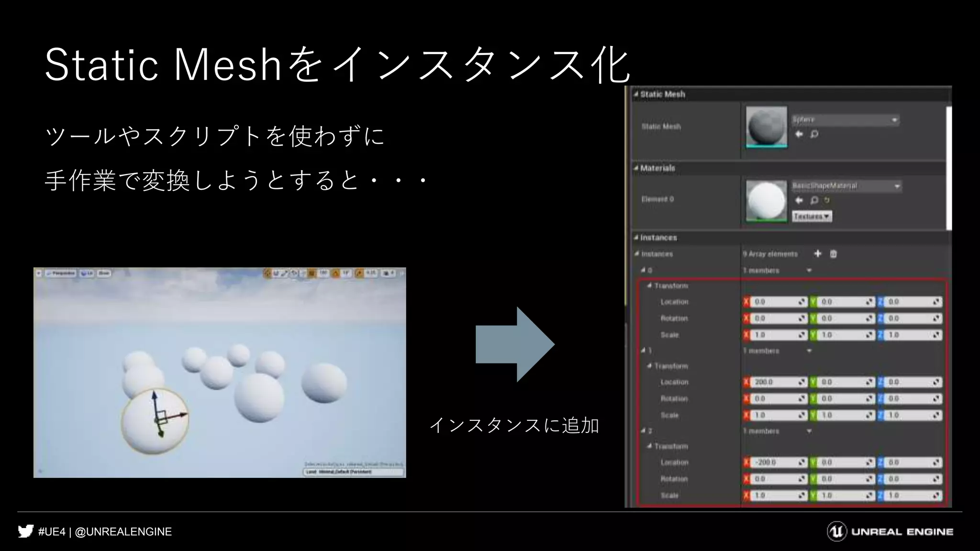Screen dimensions: 980x551
Task: Toggle rotation snapping icon in viewport toolbar
Action: [x=335, y=273]
